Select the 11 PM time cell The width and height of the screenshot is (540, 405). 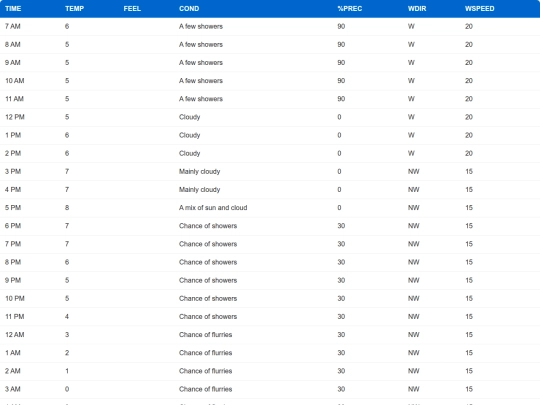point(14,316)
